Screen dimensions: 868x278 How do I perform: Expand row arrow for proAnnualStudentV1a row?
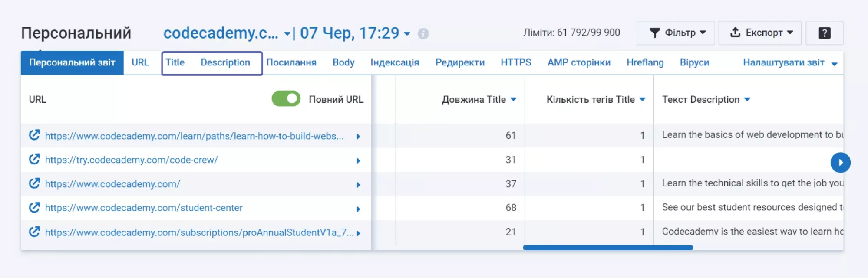(x=358, y=233)
